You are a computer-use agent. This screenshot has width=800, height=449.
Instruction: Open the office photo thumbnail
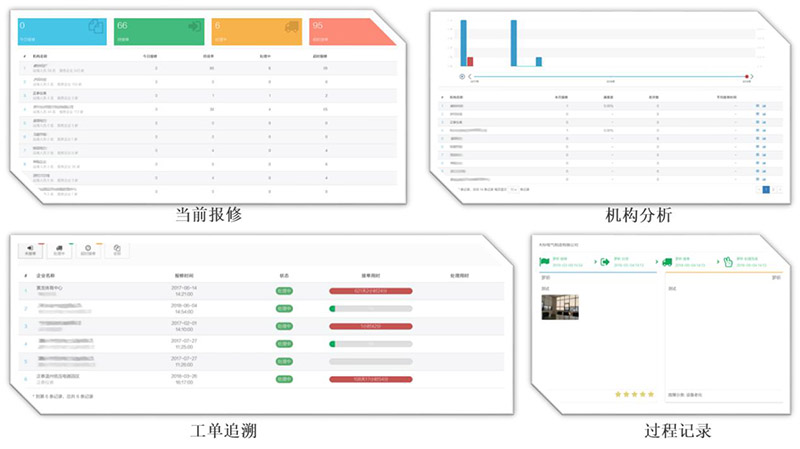(x=560, y=307)
